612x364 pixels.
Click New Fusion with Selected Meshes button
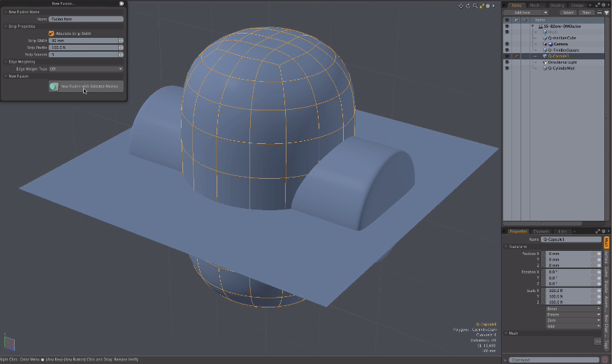(x=86, y=86)
